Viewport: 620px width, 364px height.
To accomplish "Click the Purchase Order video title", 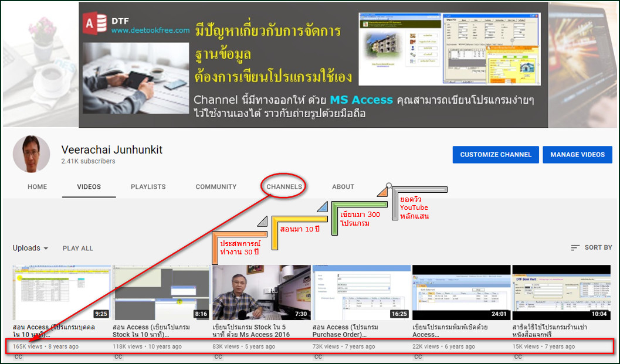I will point(345,331).
